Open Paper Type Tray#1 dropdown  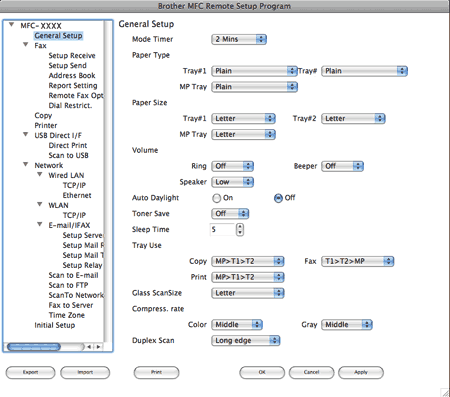tap(254, 71)
